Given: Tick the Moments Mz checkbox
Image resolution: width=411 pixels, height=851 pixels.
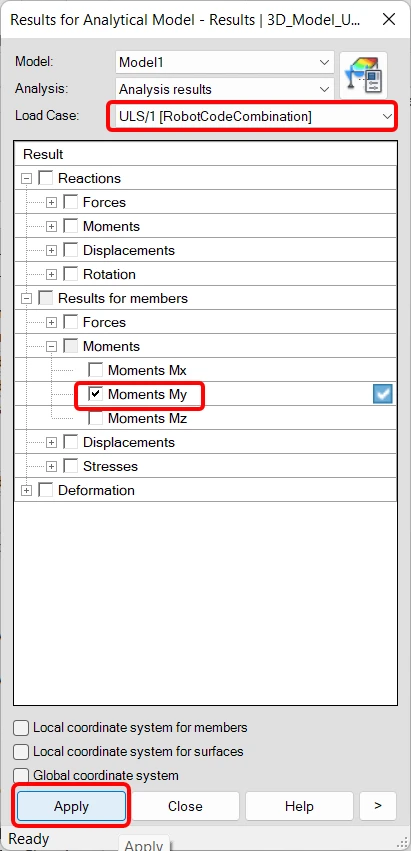Looking at the screenshot, I should click(96, 418).
